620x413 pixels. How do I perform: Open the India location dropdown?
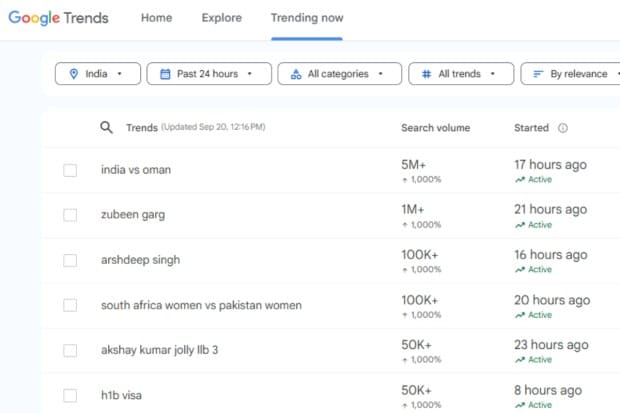98,74
